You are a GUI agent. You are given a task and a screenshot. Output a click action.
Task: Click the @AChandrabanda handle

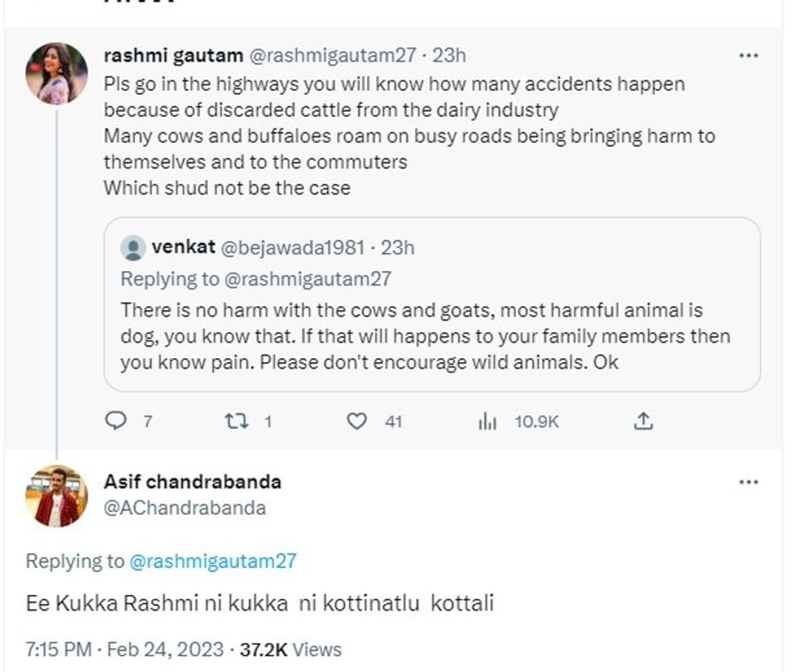[x=184, y=508]
